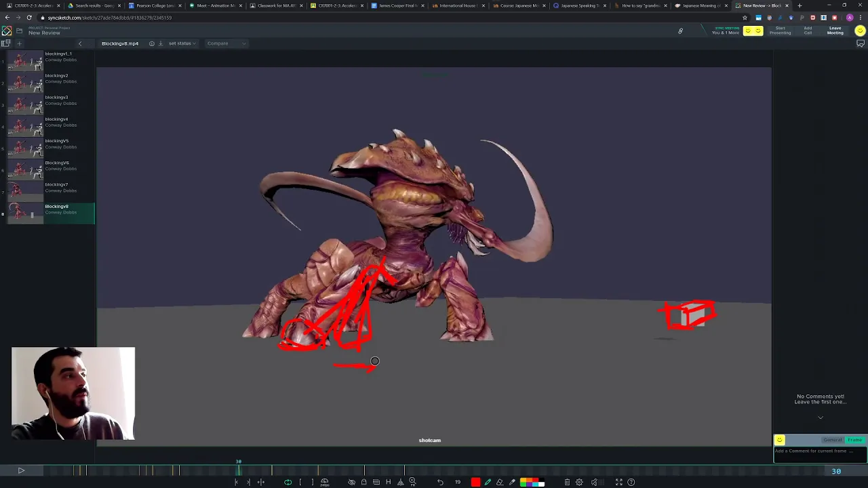Select the green pencil draw tool

tap(488, 482)
